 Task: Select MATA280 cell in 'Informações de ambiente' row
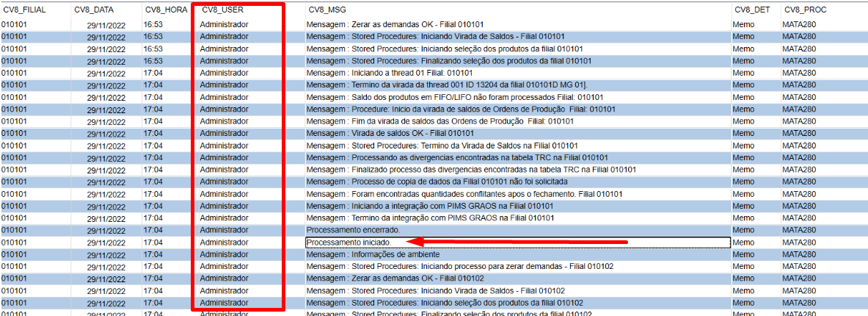coord(799,254)
